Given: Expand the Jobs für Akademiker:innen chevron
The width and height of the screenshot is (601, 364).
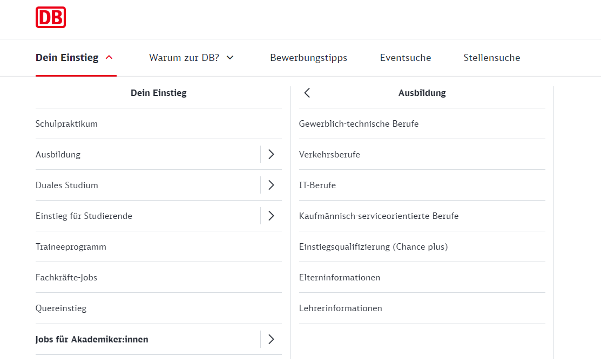Looking at the screenshot, I should pyautogui.click(x=271, y=339).
